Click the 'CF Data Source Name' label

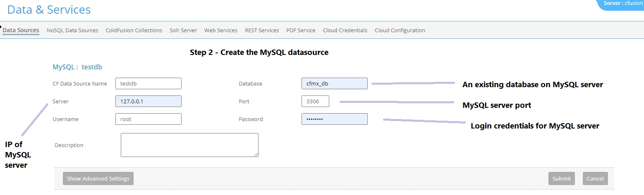coord(80,83)
